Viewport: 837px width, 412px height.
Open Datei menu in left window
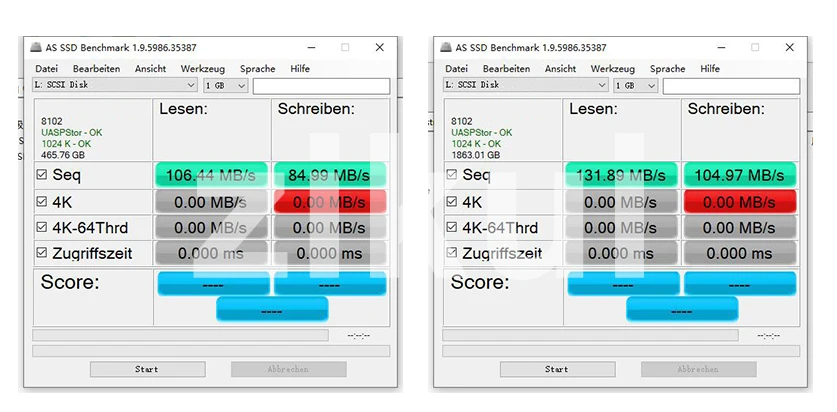pyautogui.click(x=46, y=69)
